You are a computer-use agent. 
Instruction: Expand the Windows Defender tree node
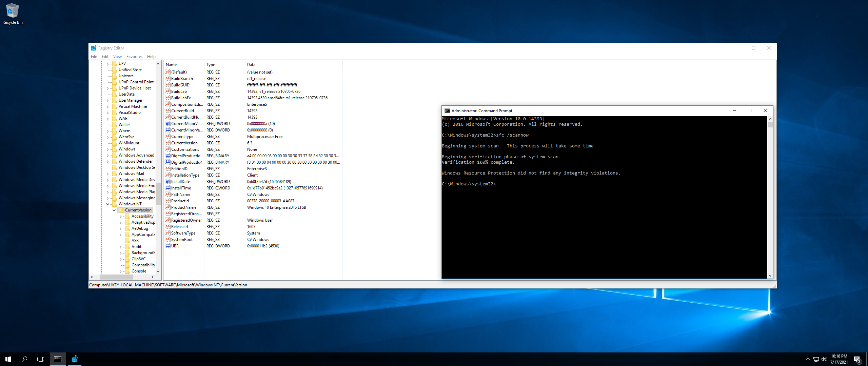tap(108, 162)
